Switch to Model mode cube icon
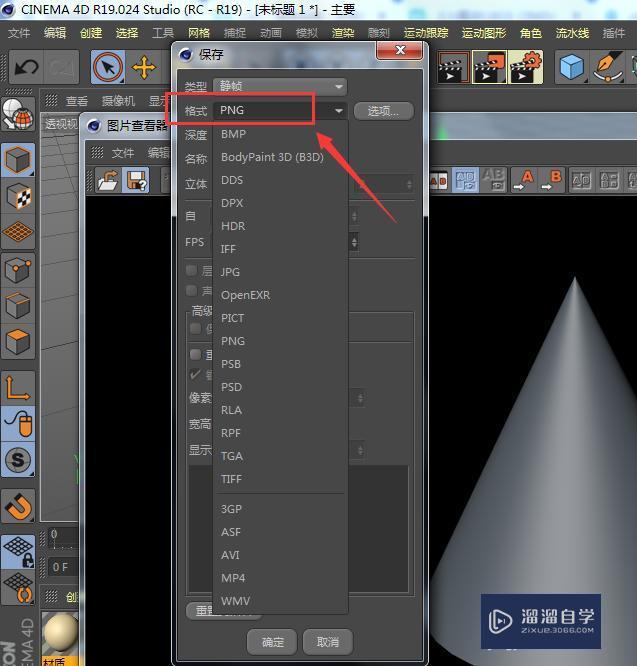Viewport: 637px width, 666px height. 18,160
